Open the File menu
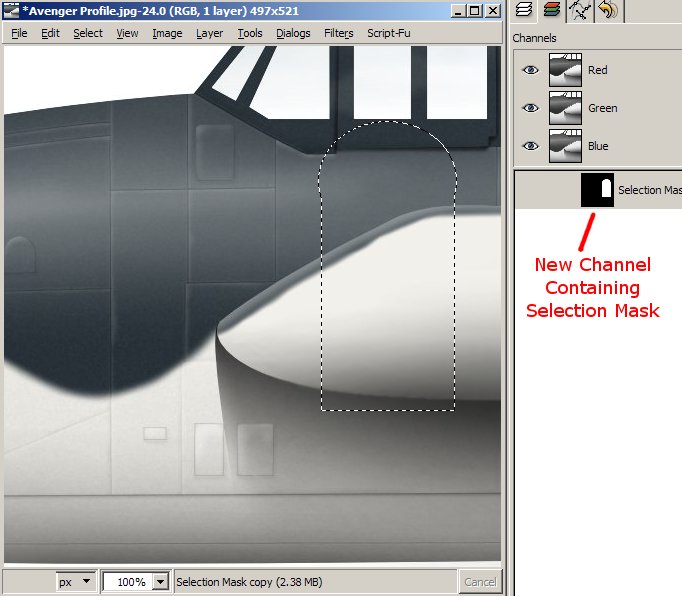The image size is (682, 596). (x=19, y=33)
